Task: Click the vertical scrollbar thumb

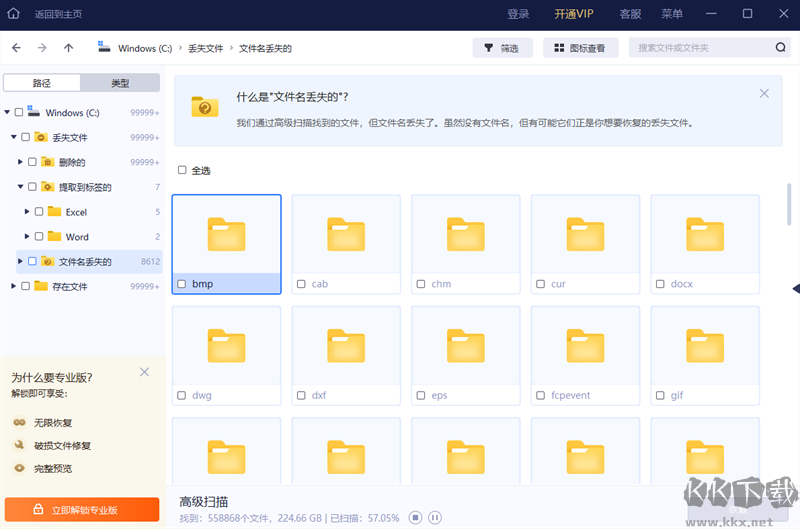Action: [789, 205]
